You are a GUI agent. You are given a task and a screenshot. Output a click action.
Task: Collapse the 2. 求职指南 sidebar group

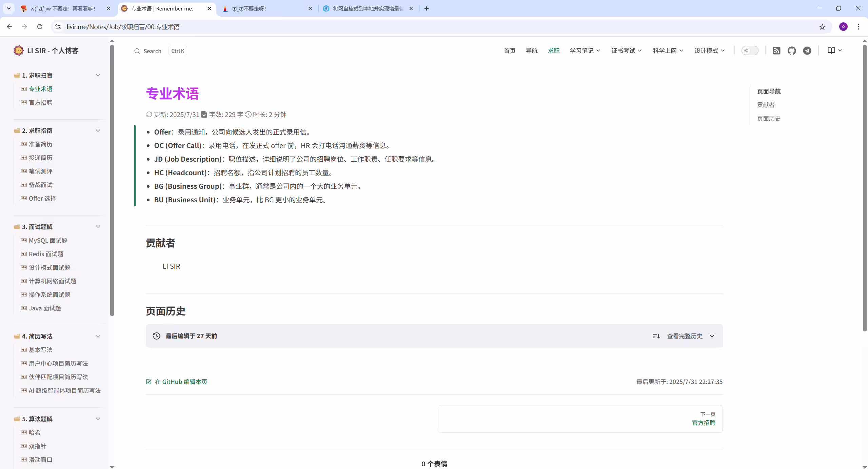click(x=98, y=131)
